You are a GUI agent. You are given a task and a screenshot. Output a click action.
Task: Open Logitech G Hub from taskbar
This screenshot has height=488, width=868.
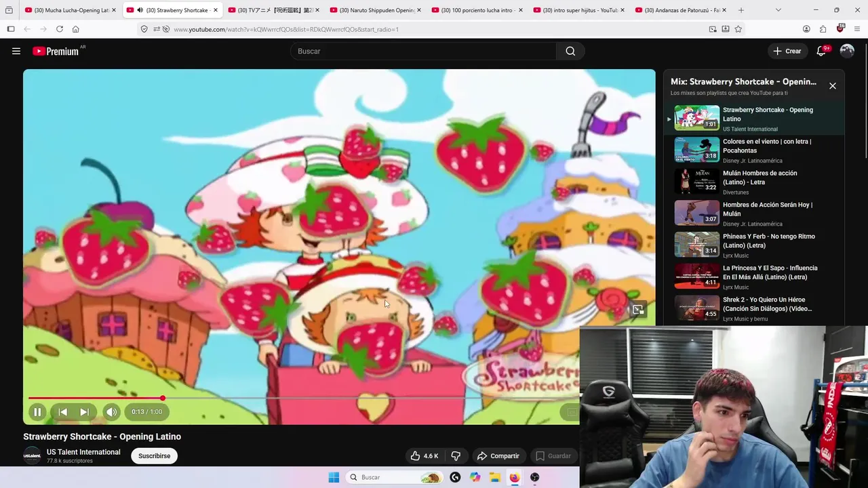coord(455,477)
